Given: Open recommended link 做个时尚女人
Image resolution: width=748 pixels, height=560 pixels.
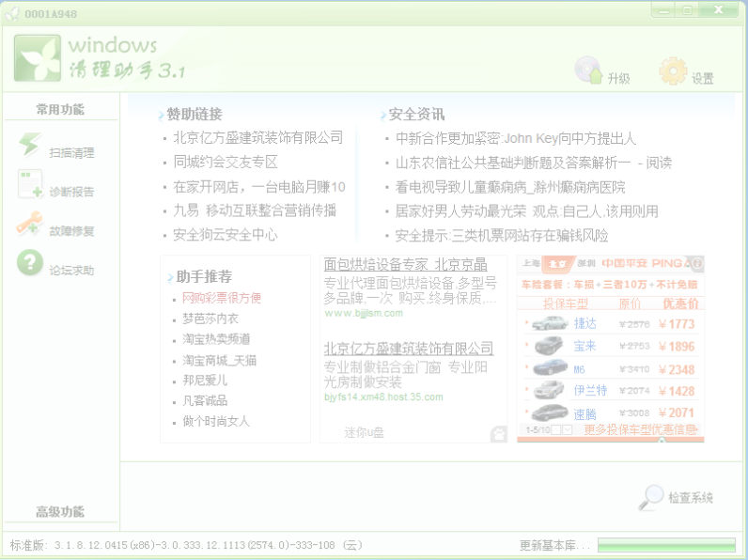Looking at the screenshot, I should [216, 421].
